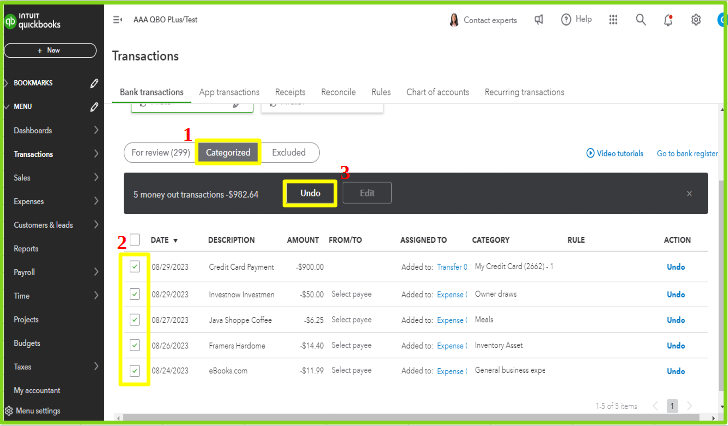Image resolution: width=728 pixels, height=426 pixels.
Task: Uncheck the Framers Hardome row checkbox
Action: tap(135, 345)
